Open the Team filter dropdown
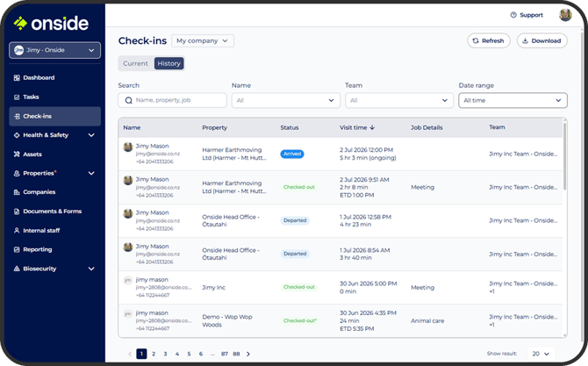The height and width of the screenshot is (366, 588). (399, 101)
